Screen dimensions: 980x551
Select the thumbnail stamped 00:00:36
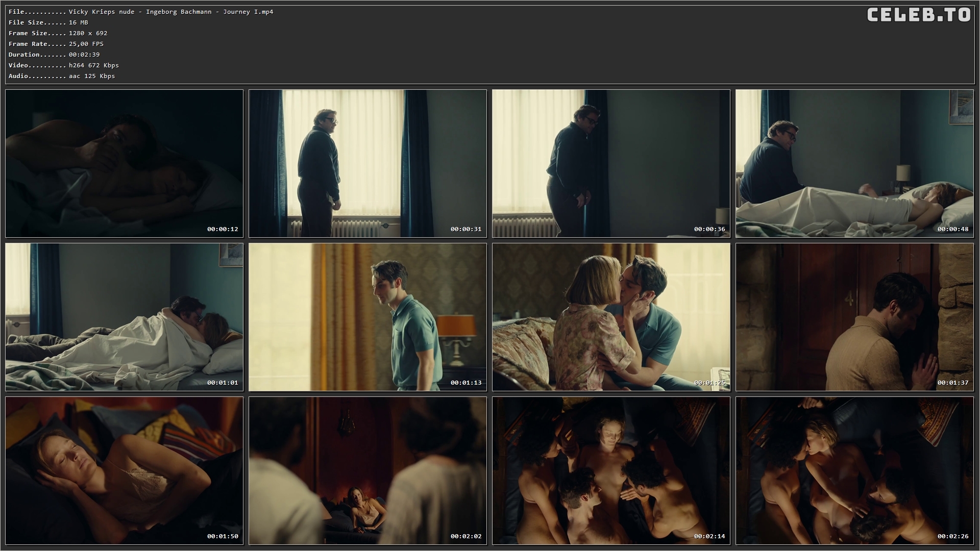pyautogui.click(x=611, y=163)
